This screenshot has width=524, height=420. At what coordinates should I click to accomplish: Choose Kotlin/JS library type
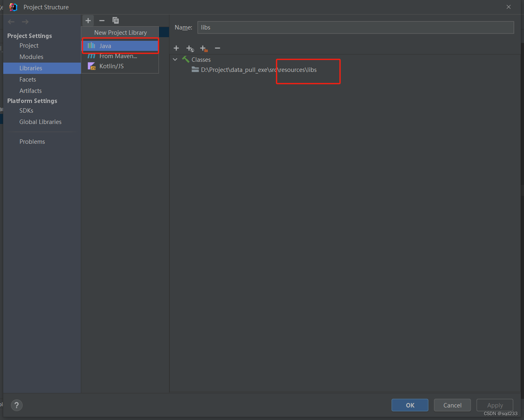click(120, 66)
